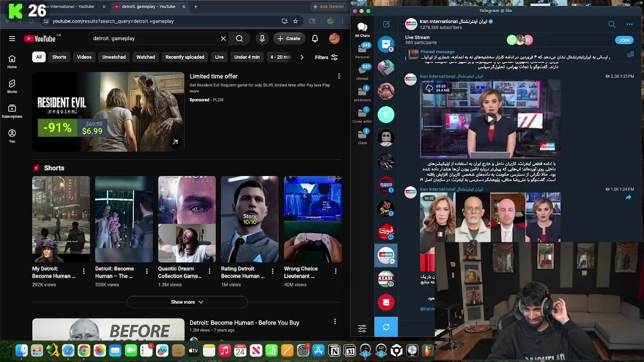
Task: Open YouTube notifications bell
Action: [315, 38]
